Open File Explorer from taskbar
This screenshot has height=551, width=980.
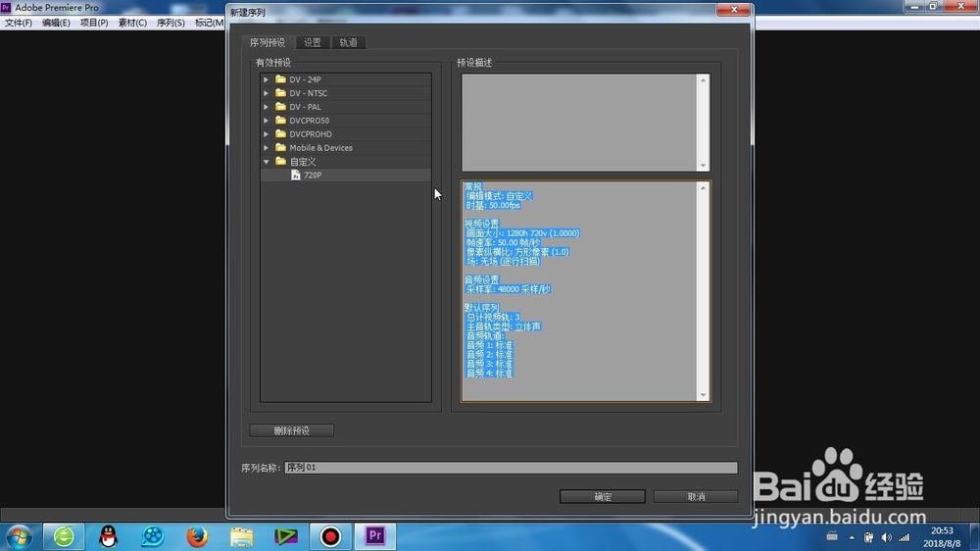[241, 536]
